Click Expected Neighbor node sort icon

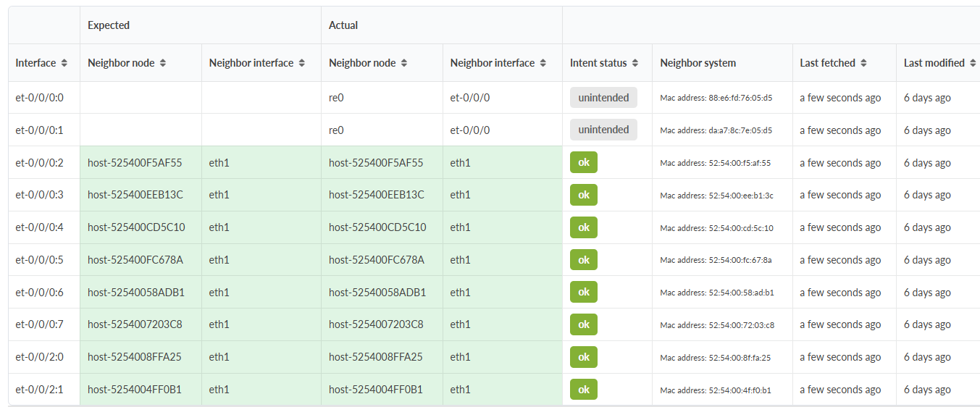point(163,63)
